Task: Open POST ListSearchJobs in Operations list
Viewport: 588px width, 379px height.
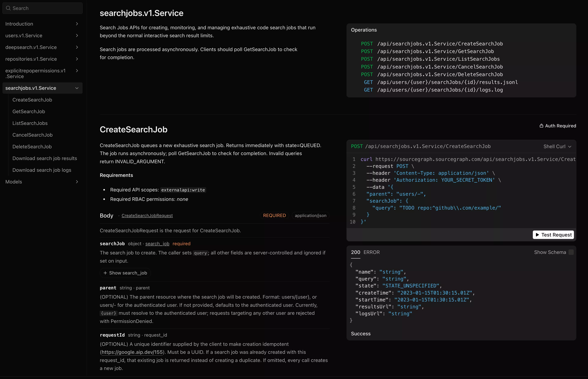Action: point(430,59)
